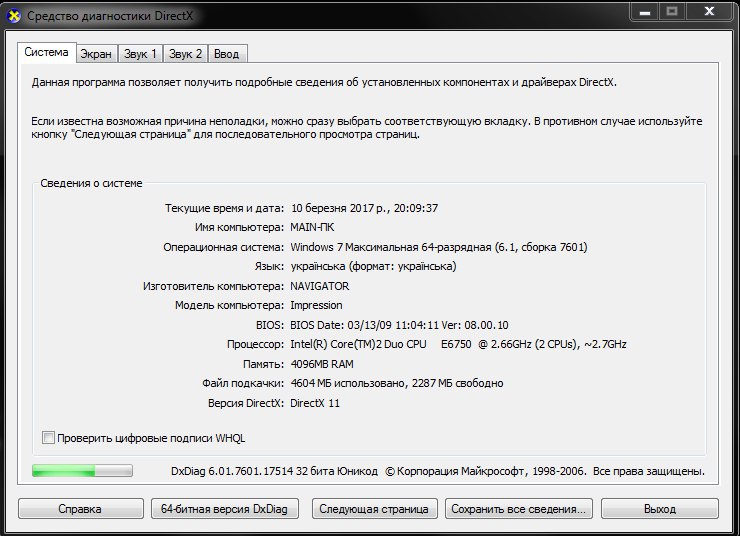Open the Звук 1 tab
The image size is (740, 536).
[x=140, y=54]
